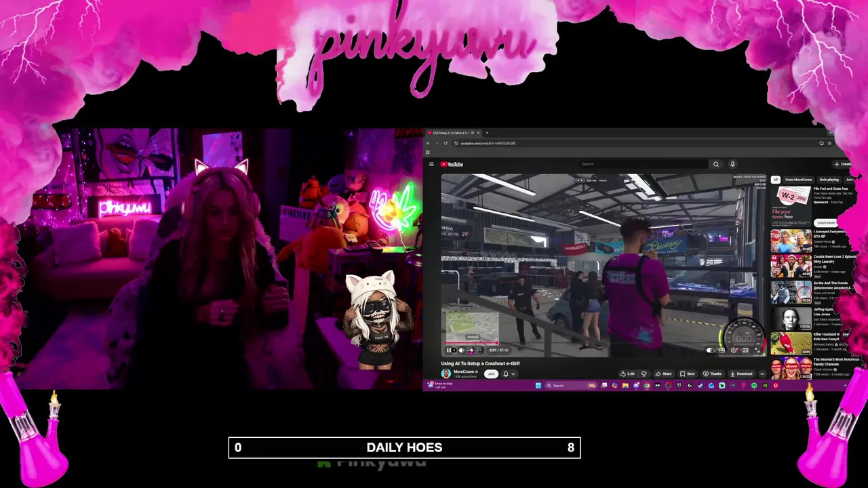Pause the YouTube video
The width and height of the screenshot is (868, 488).
(x=448, y=350)
